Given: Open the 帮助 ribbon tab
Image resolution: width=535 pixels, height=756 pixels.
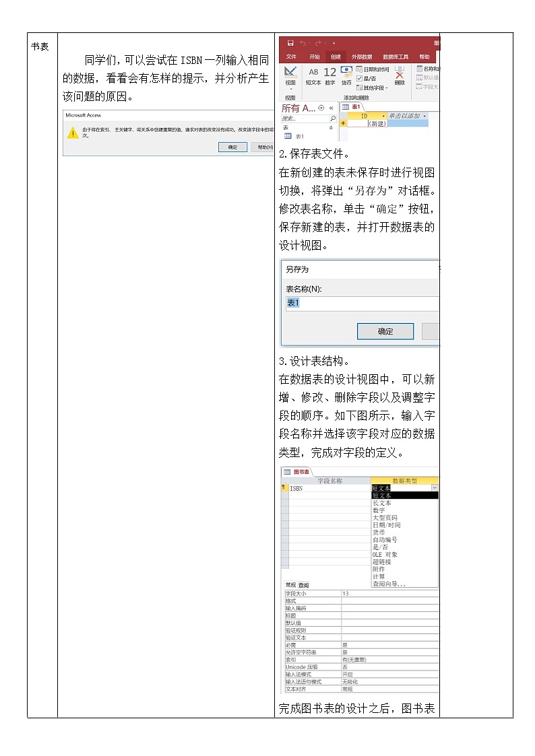Looking at the screenshot, I should [x=424, y=57].
